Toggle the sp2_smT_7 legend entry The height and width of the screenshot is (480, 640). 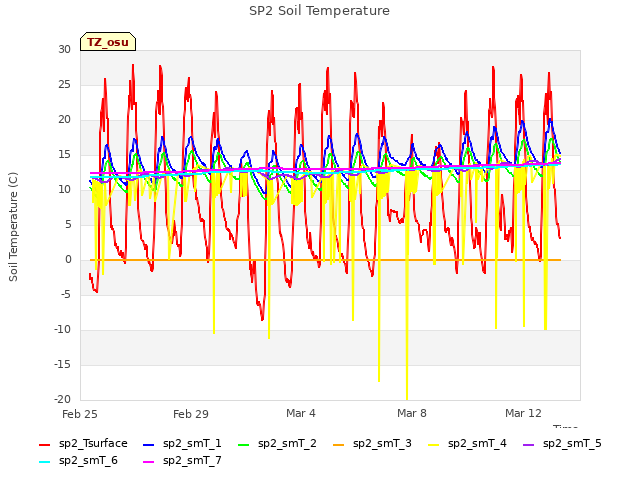182,461
